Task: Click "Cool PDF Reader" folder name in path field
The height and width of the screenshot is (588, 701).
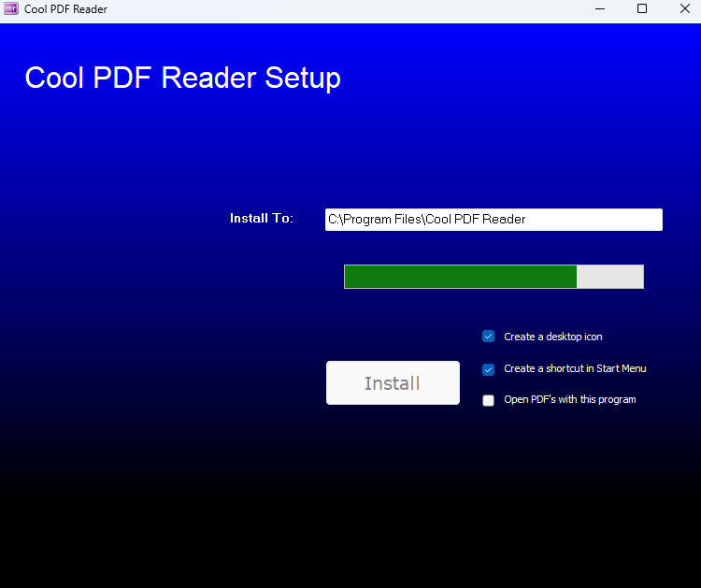Action: (x=476, y=220)
